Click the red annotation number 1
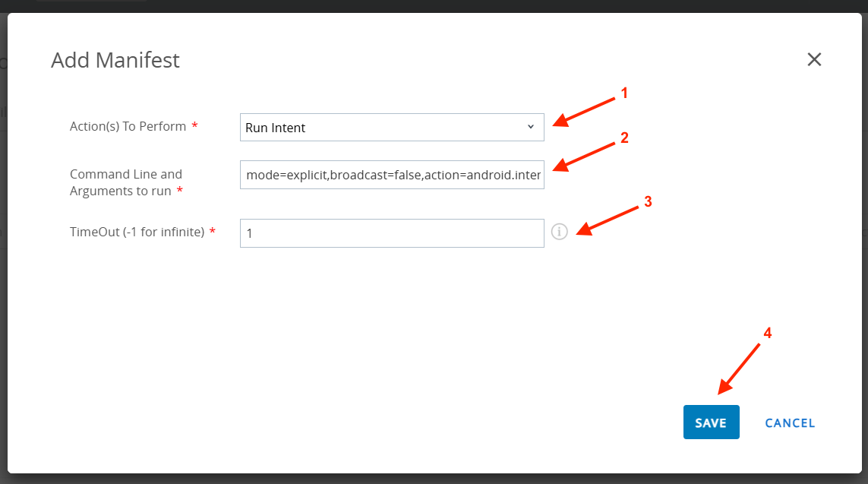868x484 pixels. pyautogui.click(x=624, y=93)
